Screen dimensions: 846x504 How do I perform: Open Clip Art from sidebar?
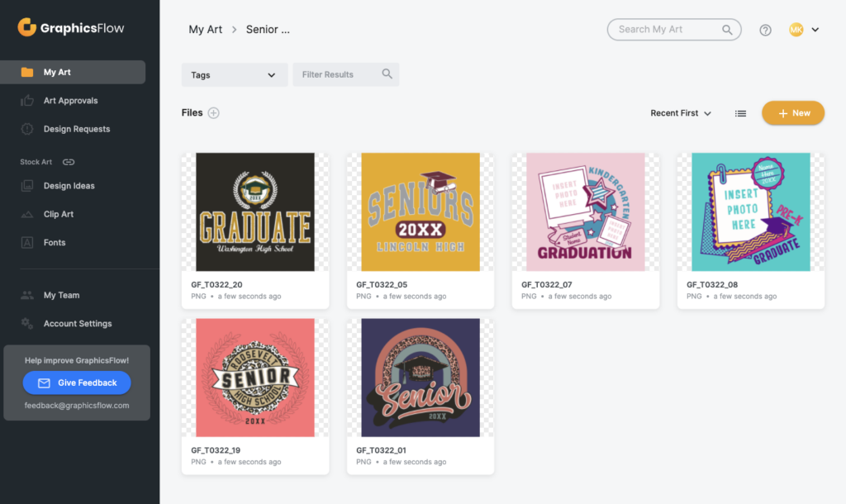click(x=58, y=214)
